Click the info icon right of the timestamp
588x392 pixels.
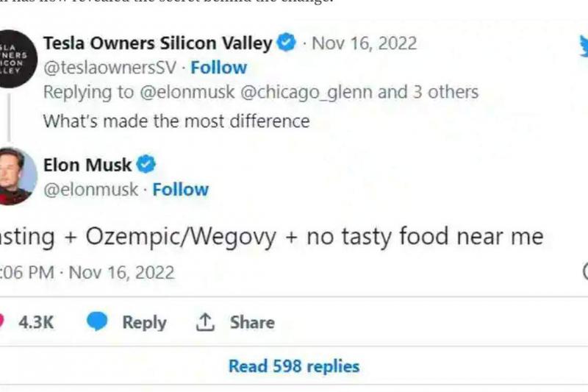point(585,272)
